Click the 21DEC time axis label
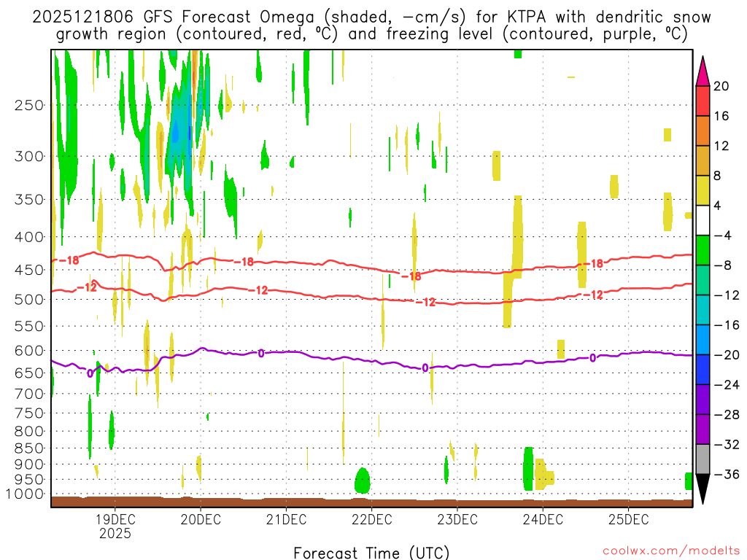Viewport: 747px width, 560px height. [x=286, y=519]
